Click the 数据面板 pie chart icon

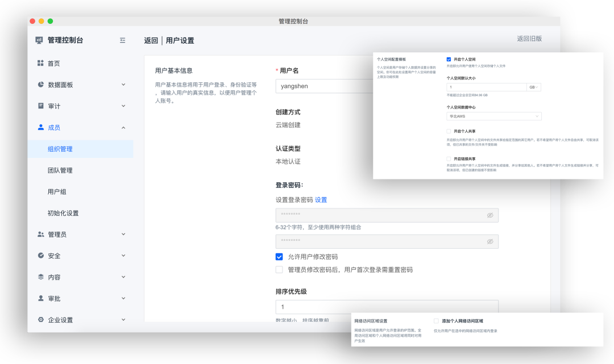coord(41,85)
